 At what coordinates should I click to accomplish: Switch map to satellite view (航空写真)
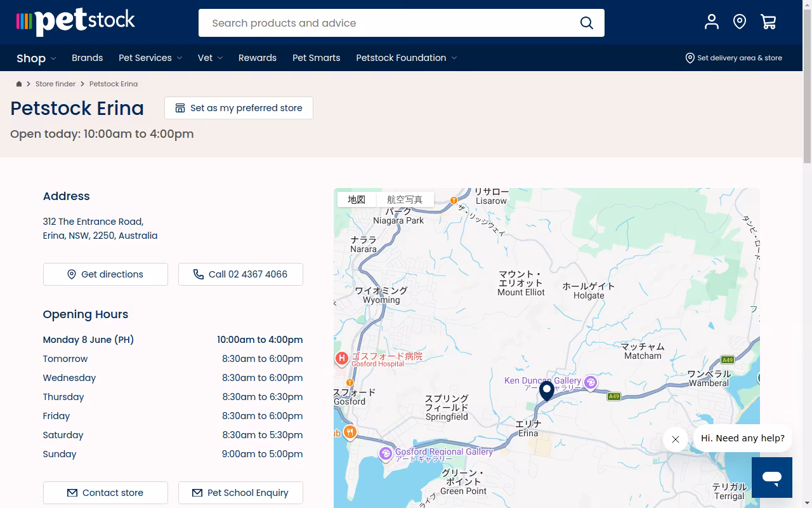(x=405, y=199)
